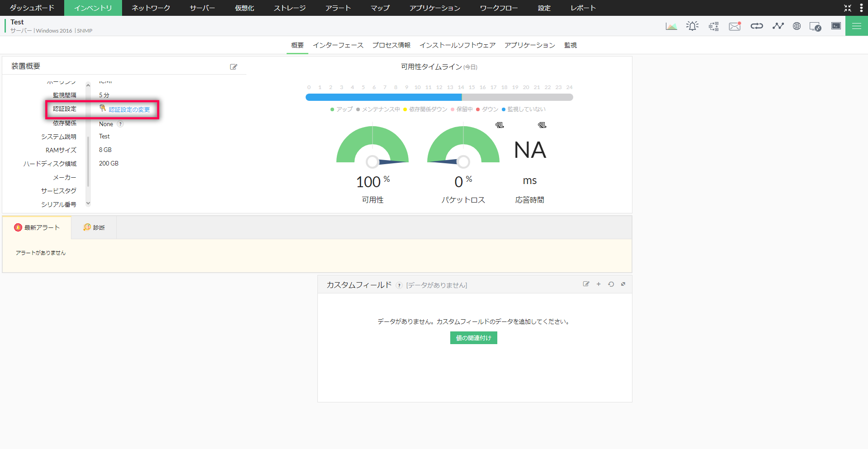Image resolution: width=868 pixels, height=449 pixels.
Task: Open the terminal console icon
Action: [x=836, y=26]
